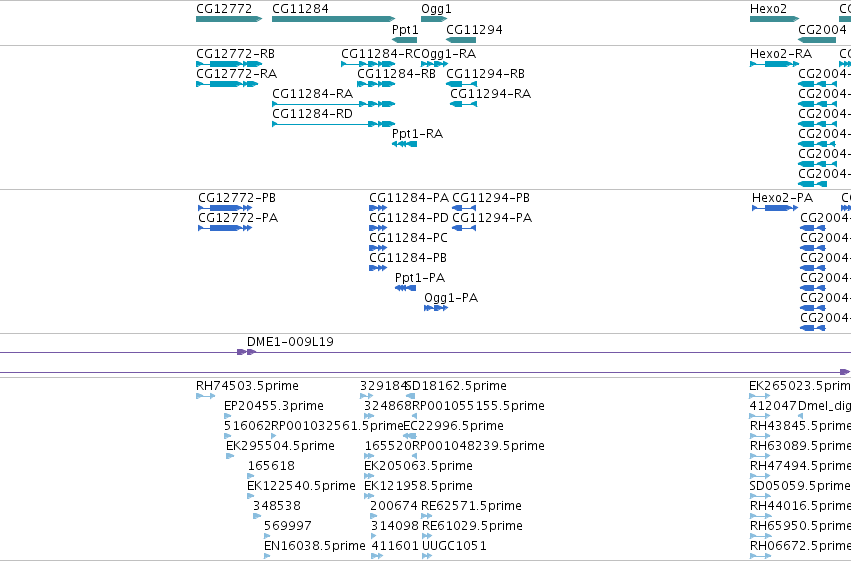Select the CG11284-PC protein label
This screenshot has height=561, width=851.
pos(408,238)
